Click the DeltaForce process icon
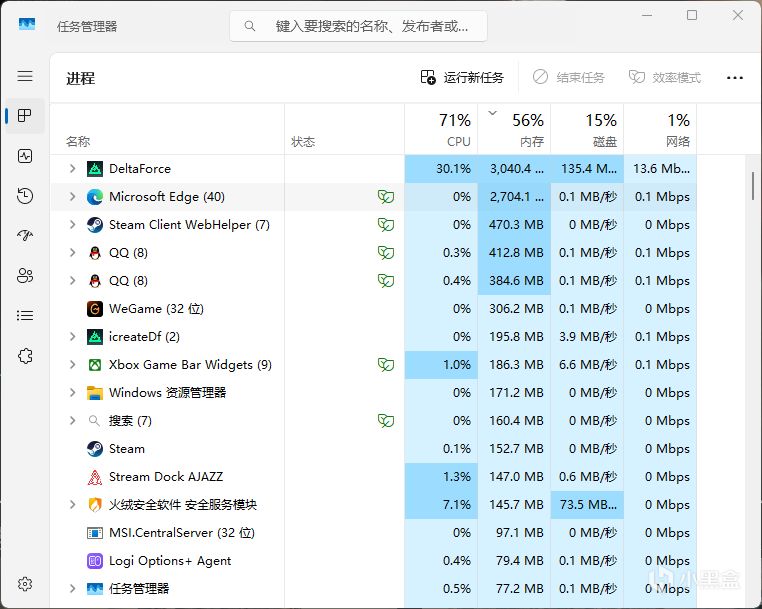 (95, 169)
